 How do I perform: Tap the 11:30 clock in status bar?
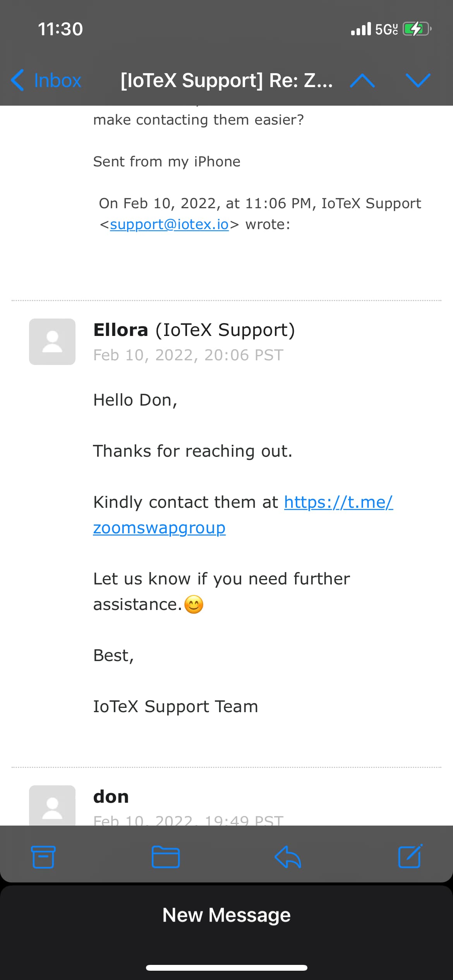[x=60, y=29]
